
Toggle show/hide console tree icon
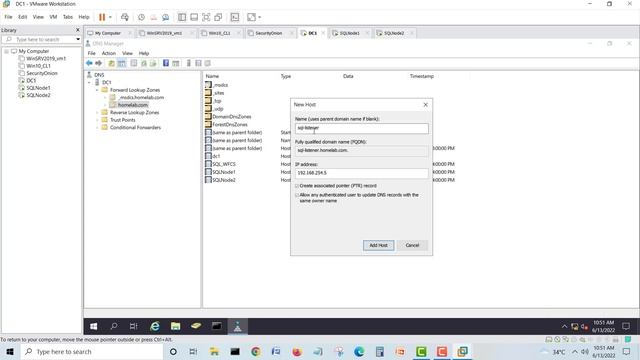coord(122,63)
